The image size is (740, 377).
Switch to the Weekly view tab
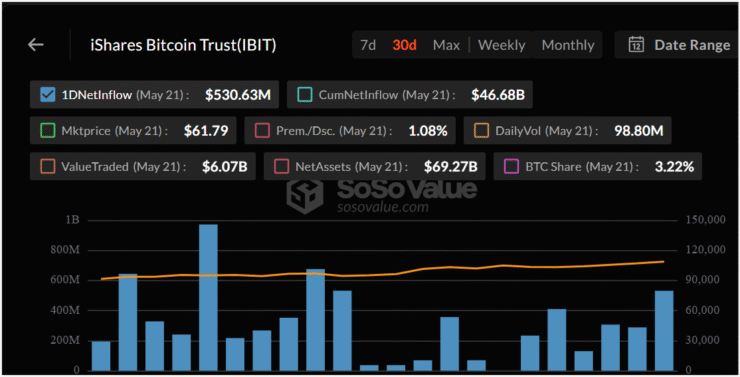coord(501,45)
